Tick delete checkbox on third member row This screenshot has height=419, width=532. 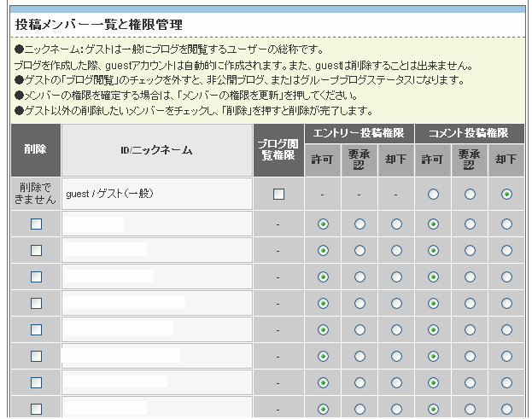[36, 276]
